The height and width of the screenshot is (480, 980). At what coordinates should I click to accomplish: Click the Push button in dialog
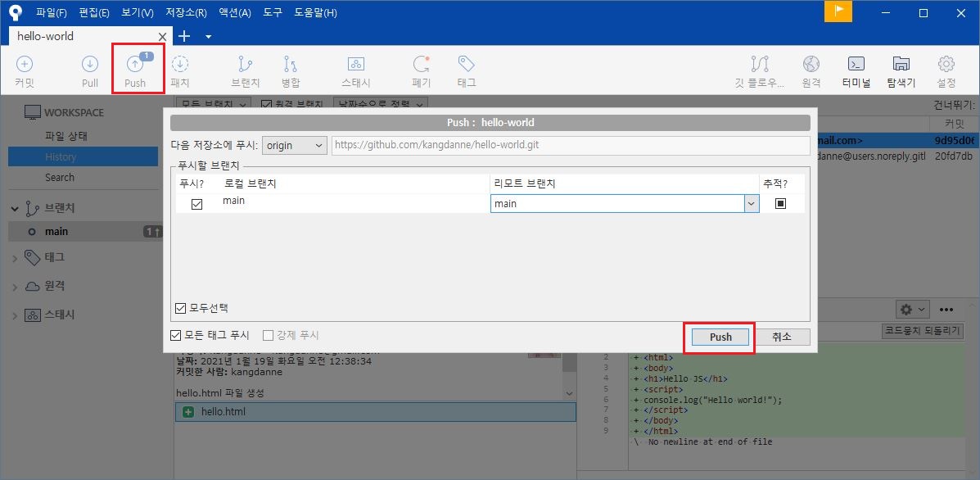(720, 337)
